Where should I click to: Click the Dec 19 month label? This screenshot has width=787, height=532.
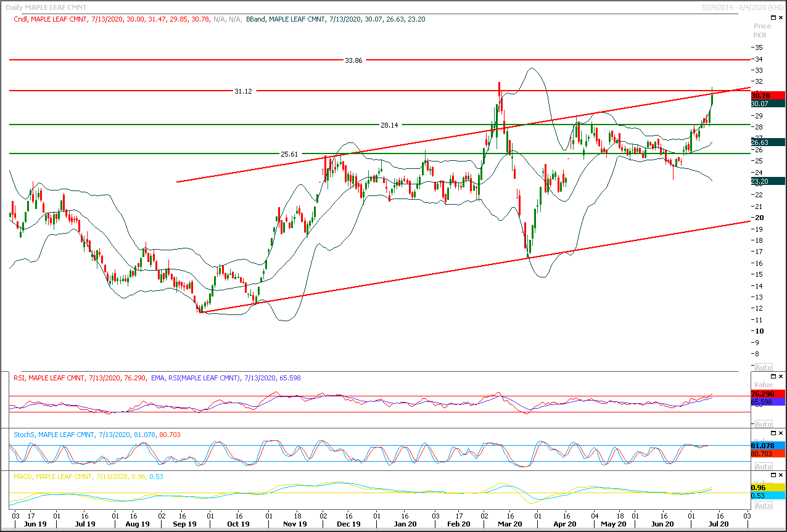point(348,524)
